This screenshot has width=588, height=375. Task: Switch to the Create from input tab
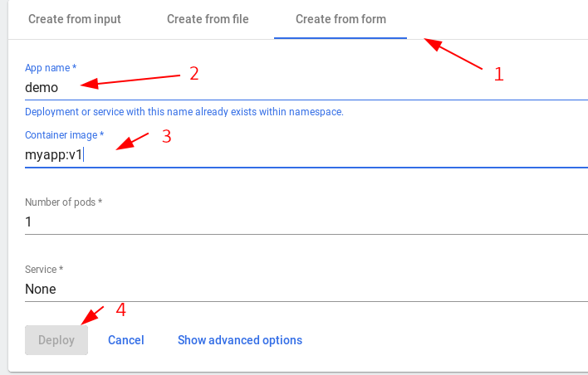(75, 19)
